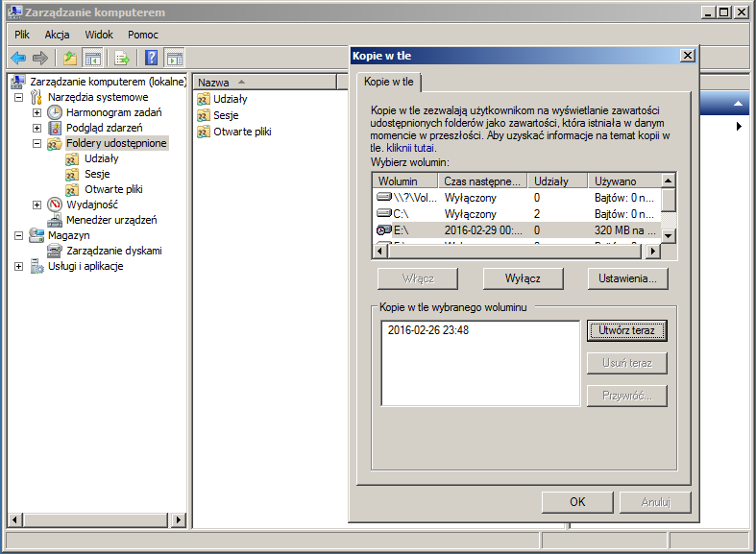The width and height of the screenshot is (756, 554).
Task: Click the Harmonogram zadań clock icon
Action: click(x=55, y=112)
